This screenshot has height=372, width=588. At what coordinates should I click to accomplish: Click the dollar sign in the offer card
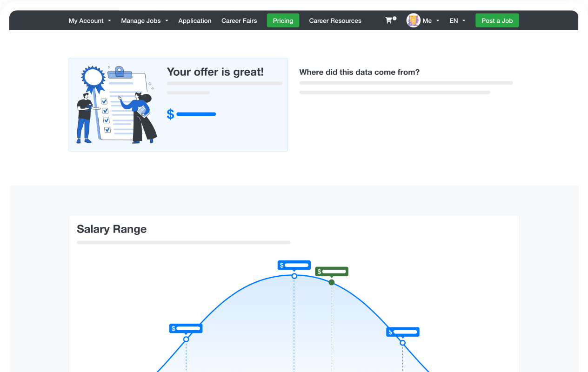click(x=170, y=113)
